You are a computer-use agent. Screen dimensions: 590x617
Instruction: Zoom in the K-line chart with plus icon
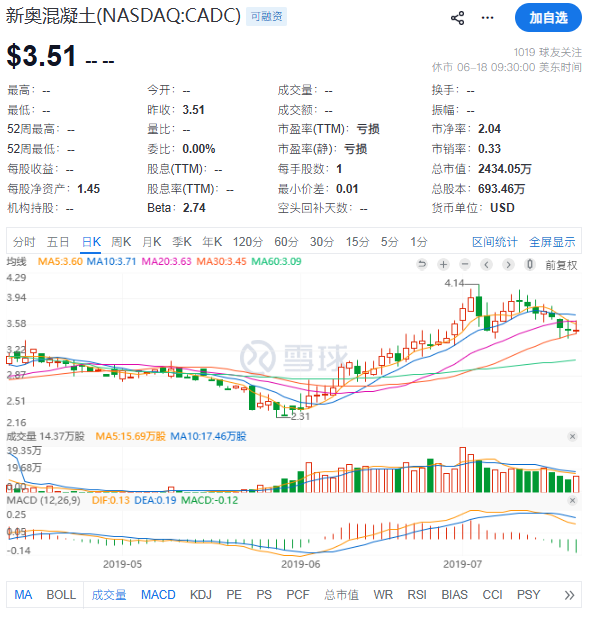coord(444,264)
